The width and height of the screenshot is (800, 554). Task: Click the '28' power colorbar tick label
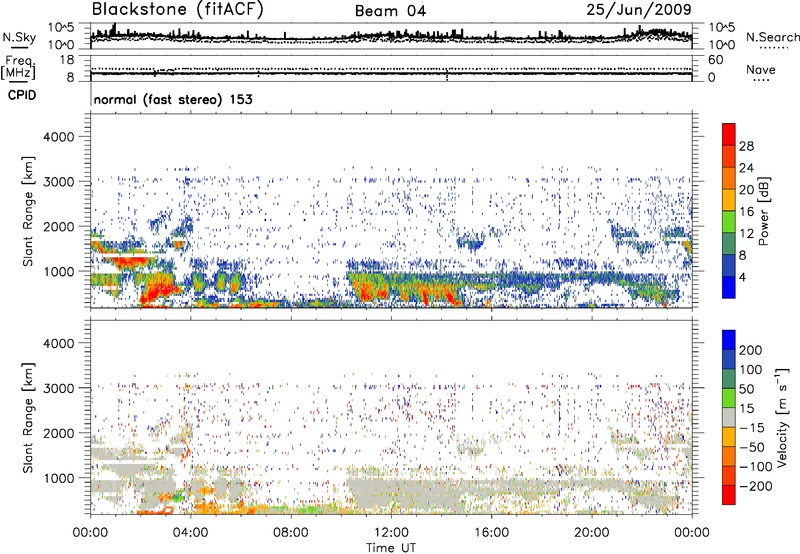746,146
